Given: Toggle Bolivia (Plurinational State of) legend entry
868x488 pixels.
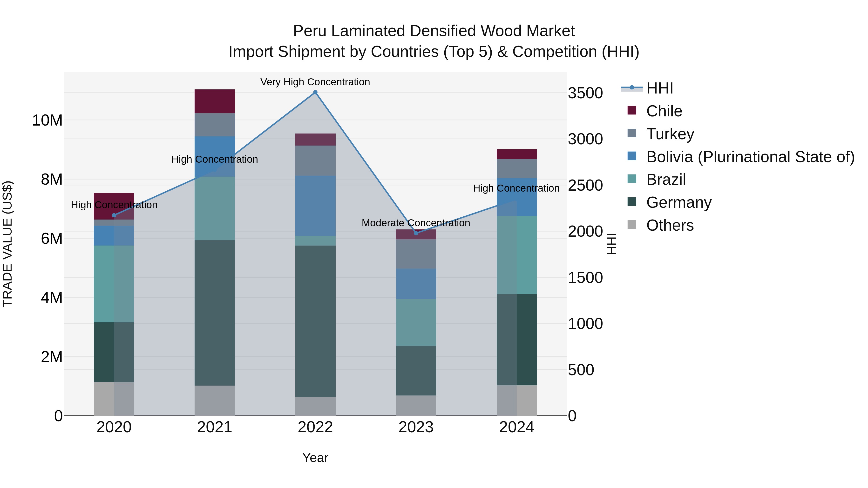Looking at the screenshot, I should coord(741,157).
